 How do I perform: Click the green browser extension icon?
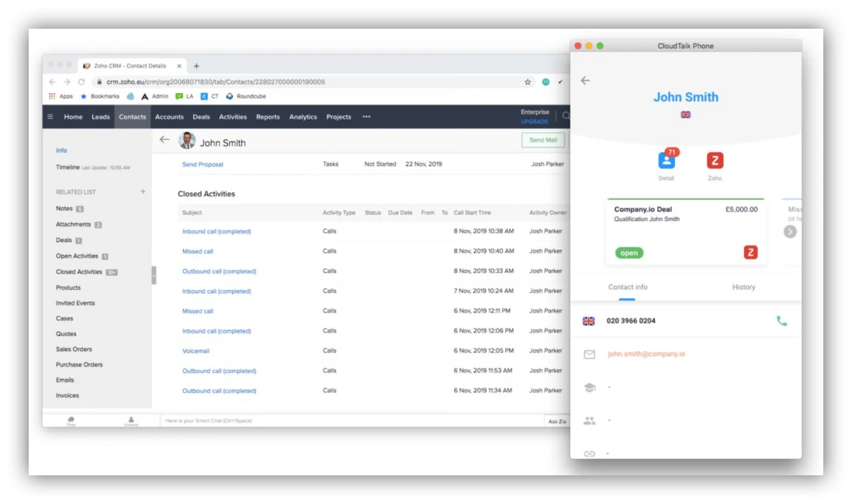coord(545,82)
